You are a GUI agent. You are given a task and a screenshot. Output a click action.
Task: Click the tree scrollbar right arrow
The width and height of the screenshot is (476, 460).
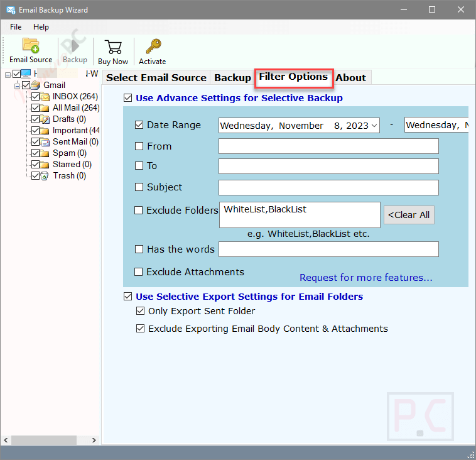tap(94, 440)
